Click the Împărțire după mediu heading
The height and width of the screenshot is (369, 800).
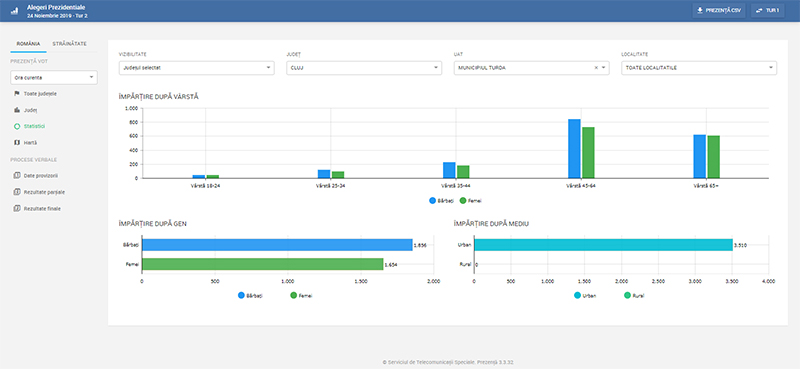(x=491, y=224)
